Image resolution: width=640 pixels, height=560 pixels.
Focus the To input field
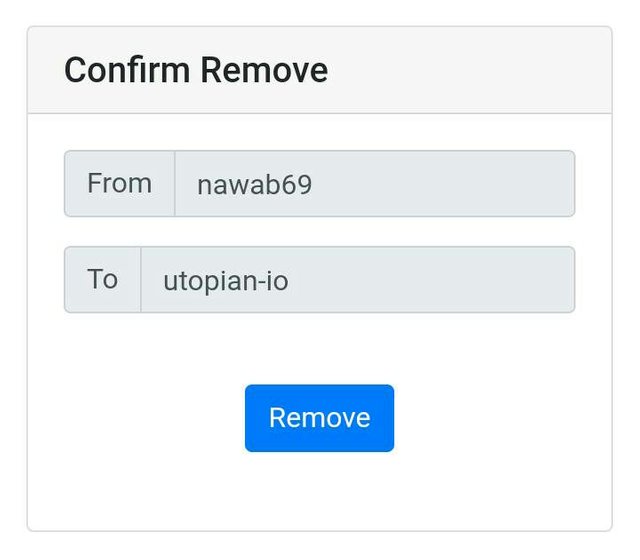[x=357, y=280]
